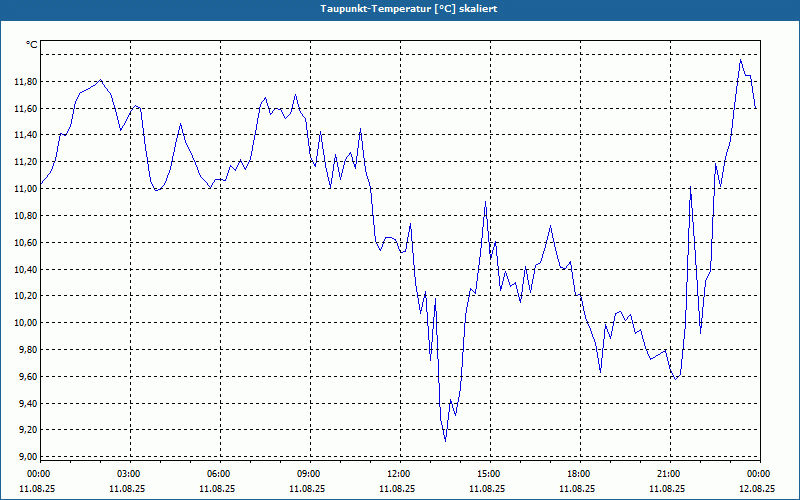Image resolution: width=800 pixels, height=500 pixels.
Task: Select the '11.08.25' date under 12:00
Action: 398,488
